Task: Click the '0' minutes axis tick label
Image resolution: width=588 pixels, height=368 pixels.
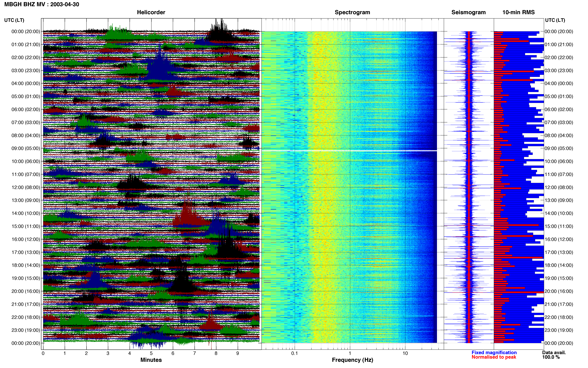Action: click(43, 353)
